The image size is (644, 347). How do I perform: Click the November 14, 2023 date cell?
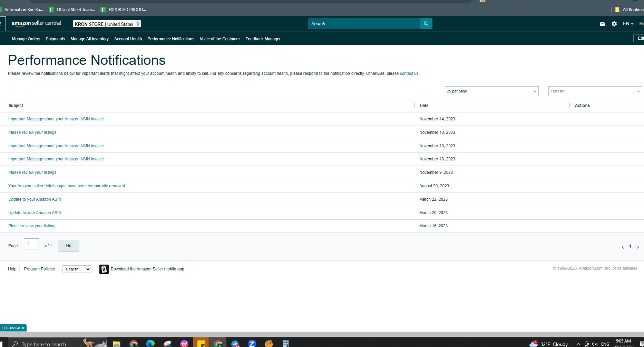(x=437, y=119)
